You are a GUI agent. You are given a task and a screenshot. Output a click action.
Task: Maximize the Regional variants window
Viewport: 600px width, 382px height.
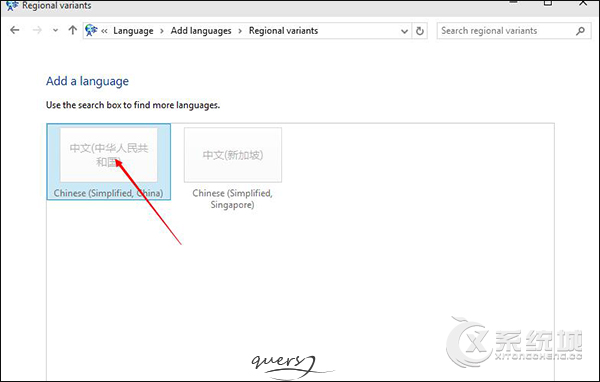[548, 3]
